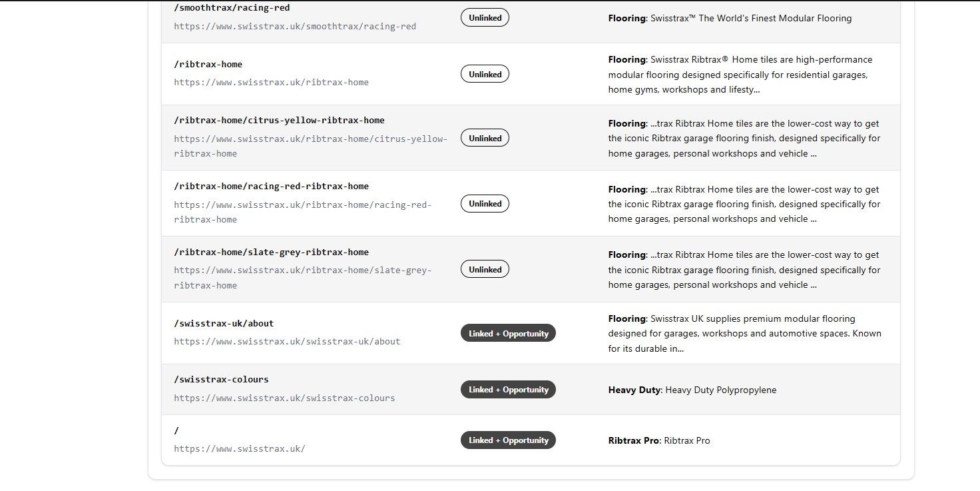
Task: Click the Unlinked badge for the slate-grey row
Action: pyautogui.click(x=485, y=269)
